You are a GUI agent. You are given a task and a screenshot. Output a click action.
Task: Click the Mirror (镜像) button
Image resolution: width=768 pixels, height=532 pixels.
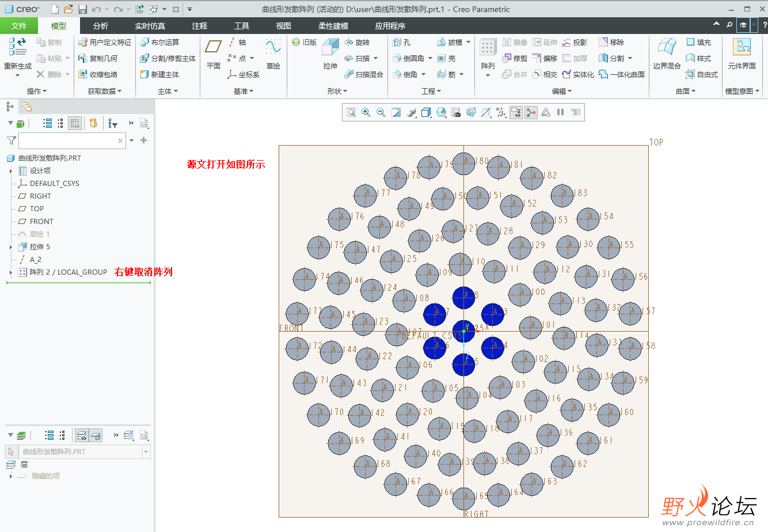515,42
